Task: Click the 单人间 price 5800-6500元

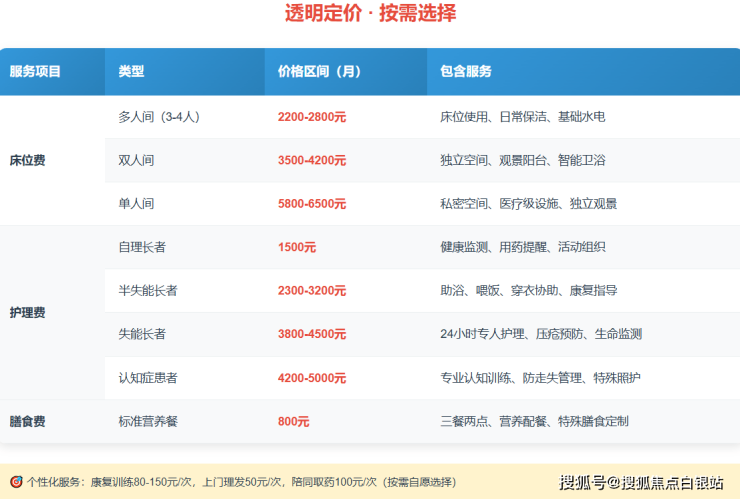Action: coord(312,204)
